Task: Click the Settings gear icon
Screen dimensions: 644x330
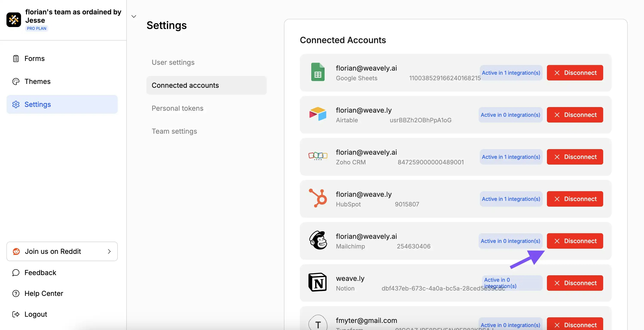Action: point(16,104)
